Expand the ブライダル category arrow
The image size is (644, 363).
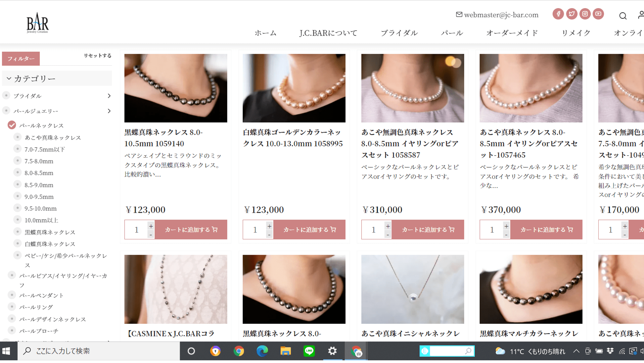[x=109, y=96]
